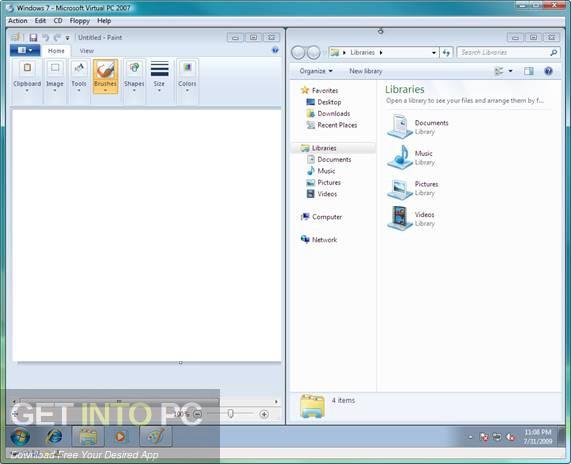Screen dimensions: 571x464
Task: Select Pictures in navigation pane tree
Action: pos(323,182)
